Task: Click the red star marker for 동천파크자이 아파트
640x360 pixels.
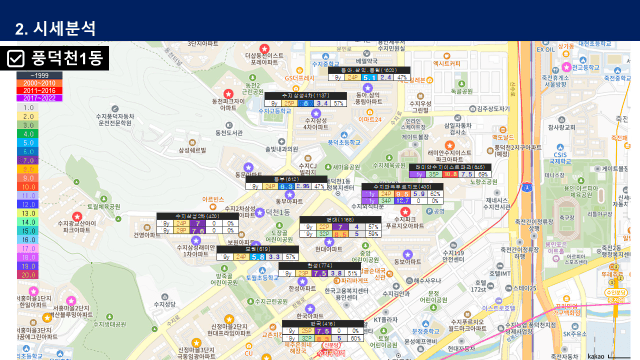Action: pos(229,94)
